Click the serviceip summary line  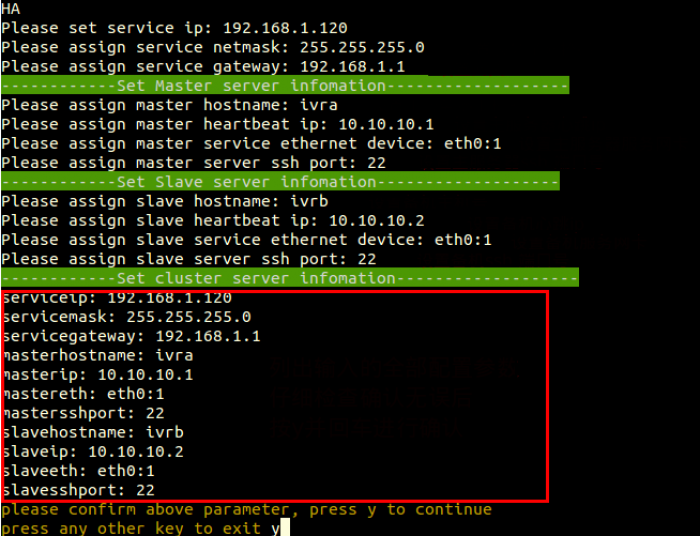click(117, 298)
